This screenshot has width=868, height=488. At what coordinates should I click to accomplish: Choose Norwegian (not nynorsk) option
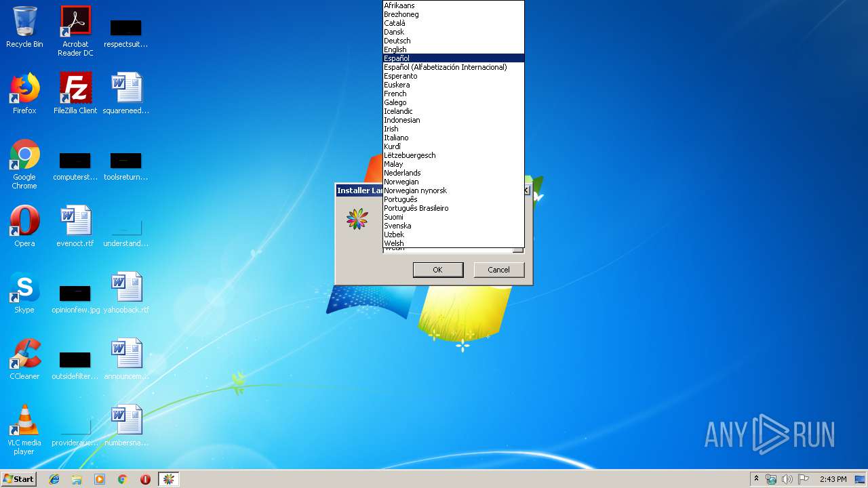pos(454,182)
